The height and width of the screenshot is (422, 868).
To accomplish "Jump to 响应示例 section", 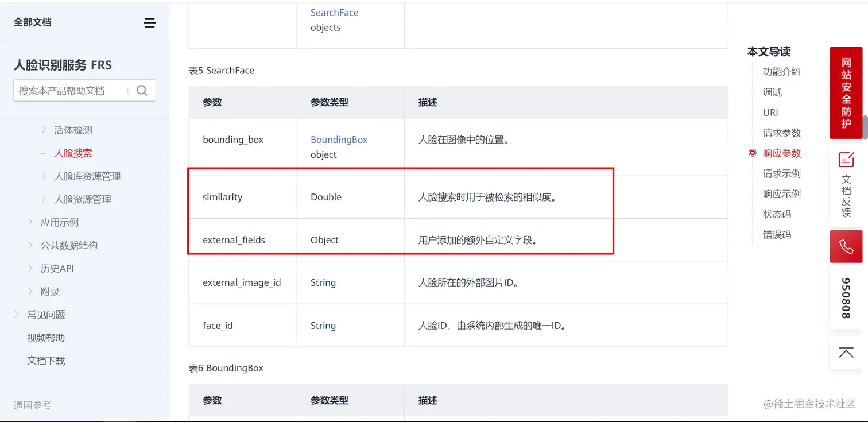I will 781,194.
